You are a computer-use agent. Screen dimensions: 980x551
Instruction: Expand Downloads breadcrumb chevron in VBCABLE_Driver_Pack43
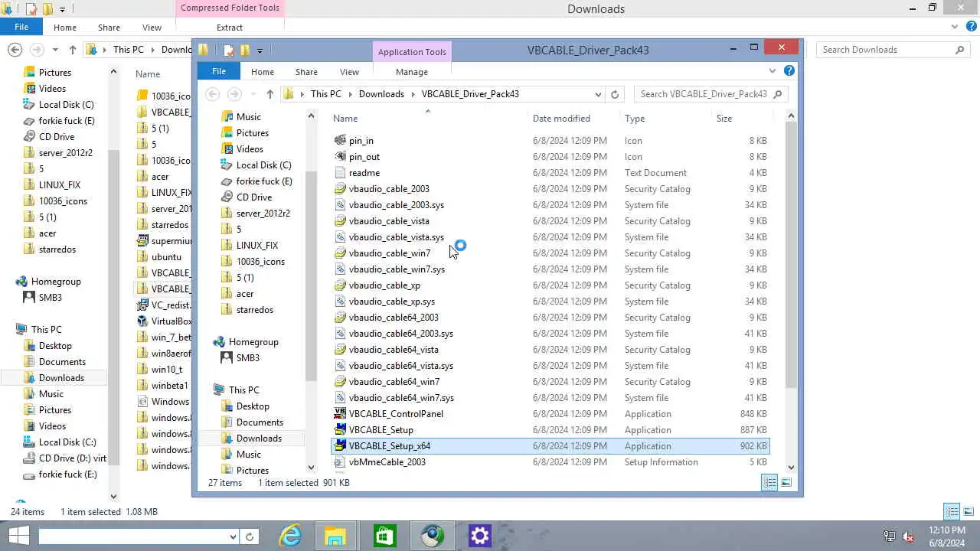(x=413, y=94)
